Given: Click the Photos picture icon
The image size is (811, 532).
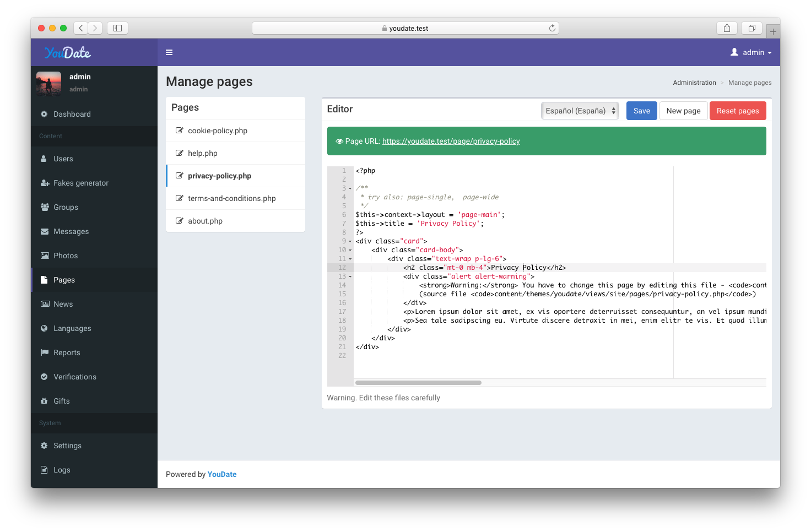Looking at the screenshot, I should (x=45, y=256).
